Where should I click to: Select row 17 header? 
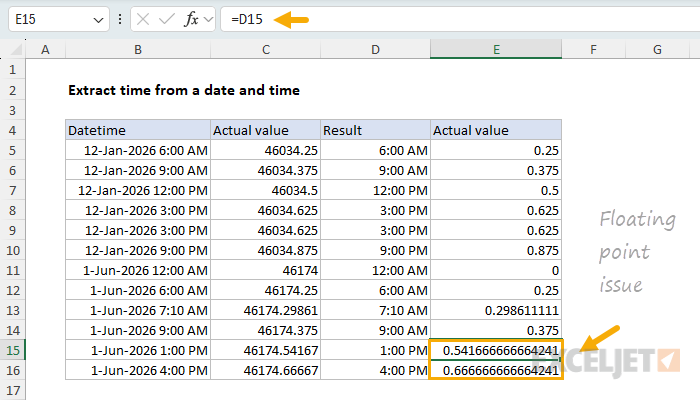(12, 391)
